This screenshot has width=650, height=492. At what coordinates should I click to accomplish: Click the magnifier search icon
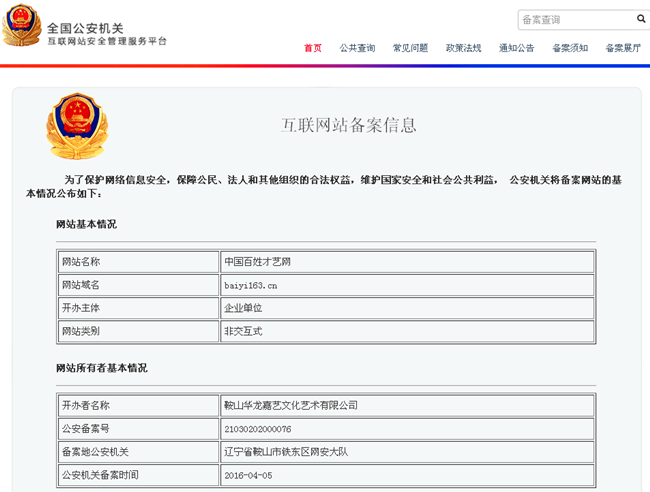tap(641, 19)
